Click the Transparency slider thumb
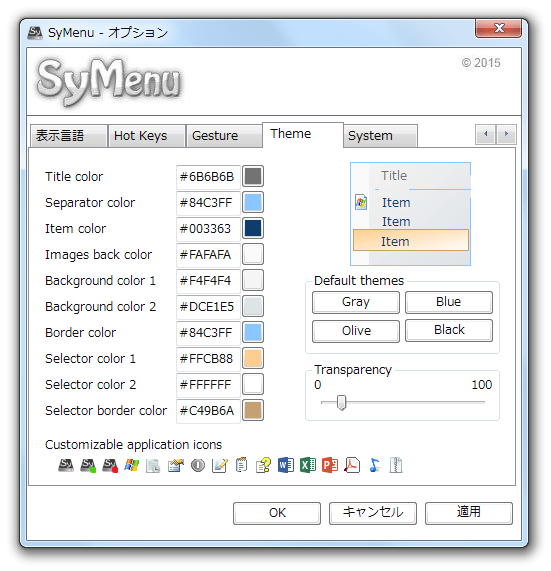 coord(341,403)
